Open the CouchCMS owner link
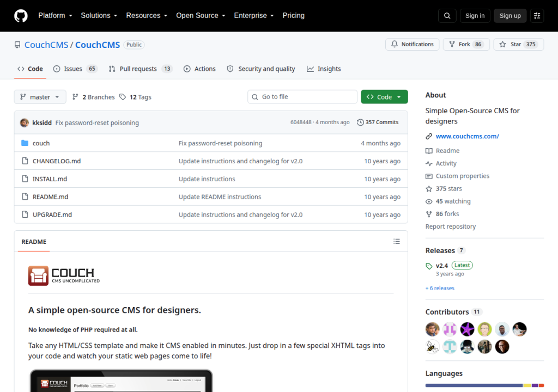The height and width of the screenshot is (392, 558). (46, 45)
